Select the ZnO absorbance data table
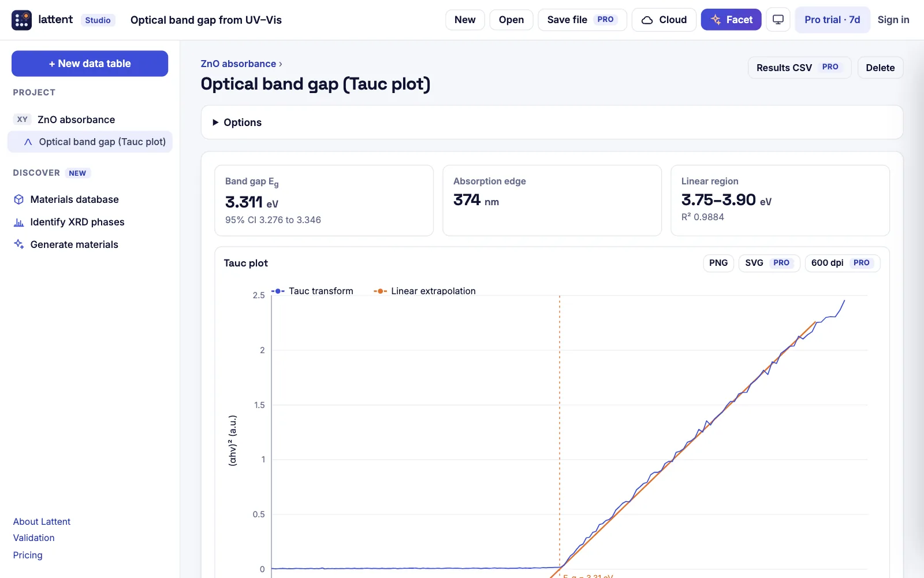 (x=90, y=120)
